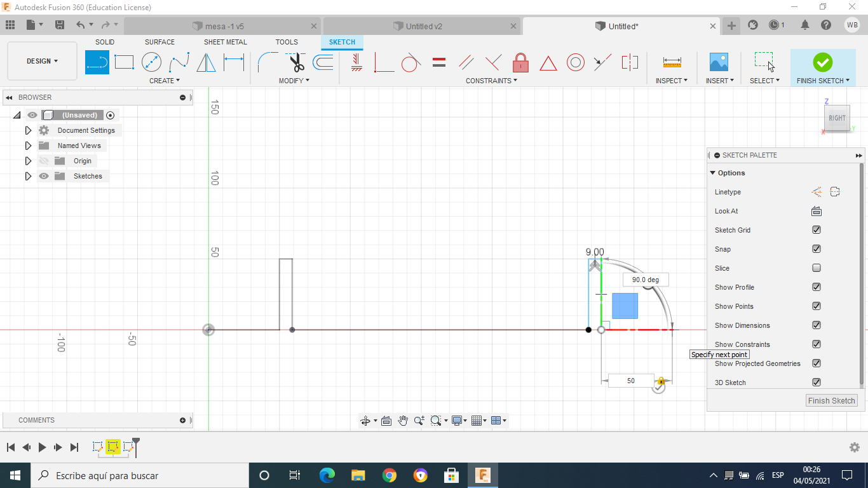The image size is (868, 488).
Task: Switch to the SURFACE tab
Action: tap(159, 42)
